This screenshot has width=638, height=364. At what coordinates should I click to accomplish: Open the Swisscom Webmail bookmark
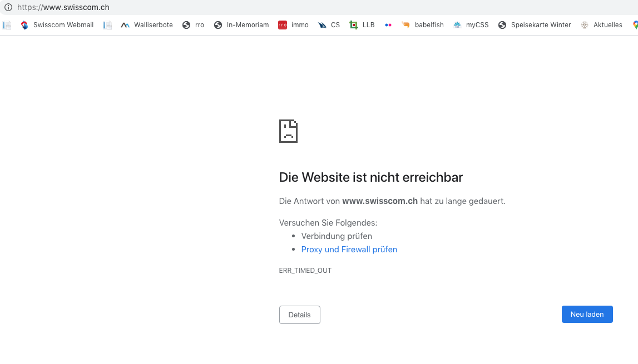pyautogui.click(x=57, y=25)
